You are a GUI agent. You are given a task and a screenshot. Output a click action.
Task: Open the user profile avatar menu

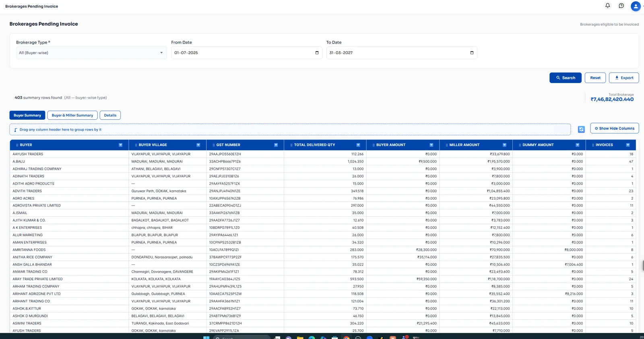tap(636, 6)
